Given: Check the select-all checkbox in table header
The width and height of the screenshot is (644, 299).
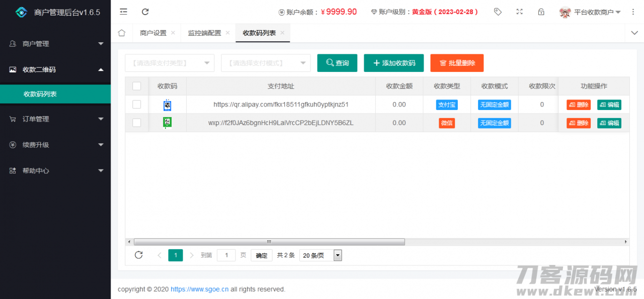Looking at the screenshot, I should coord(136,86).
